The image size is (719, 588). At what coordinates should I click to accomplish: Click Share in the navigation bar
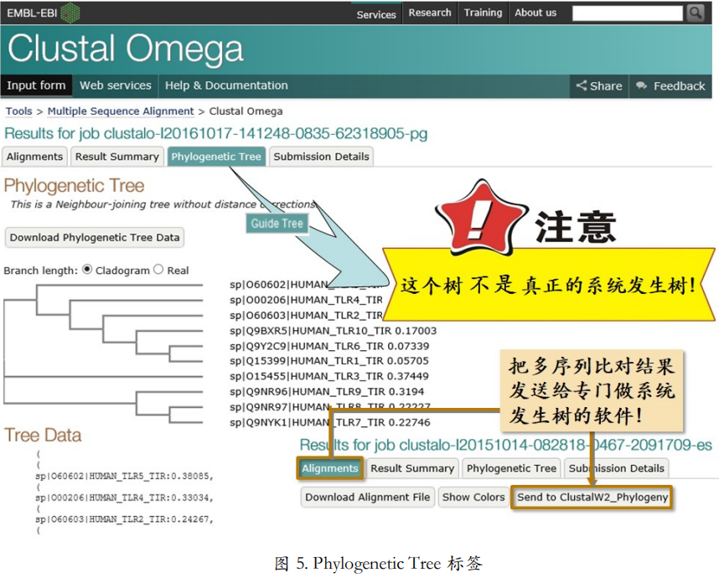click(x=600, y=85)
